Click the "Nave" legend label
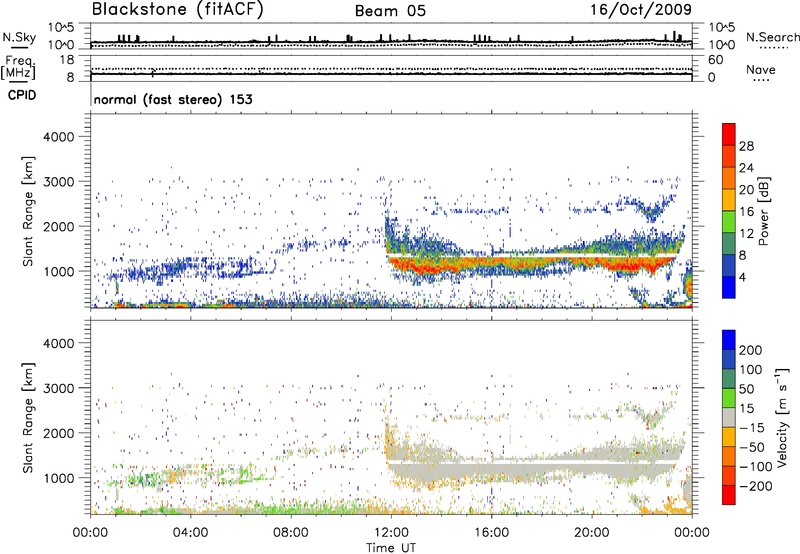The image size is (800, 554). click(761, 70)
